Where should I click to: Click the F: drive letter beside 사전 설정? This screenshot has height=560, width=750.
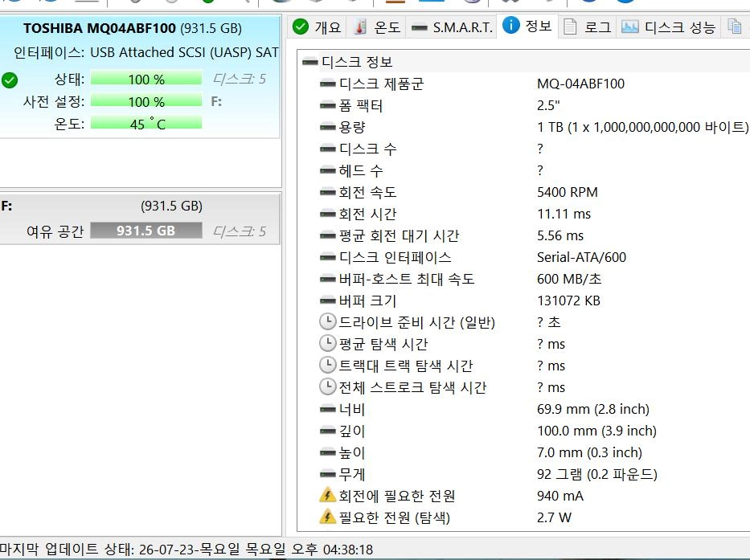click(x=216, y=101)
